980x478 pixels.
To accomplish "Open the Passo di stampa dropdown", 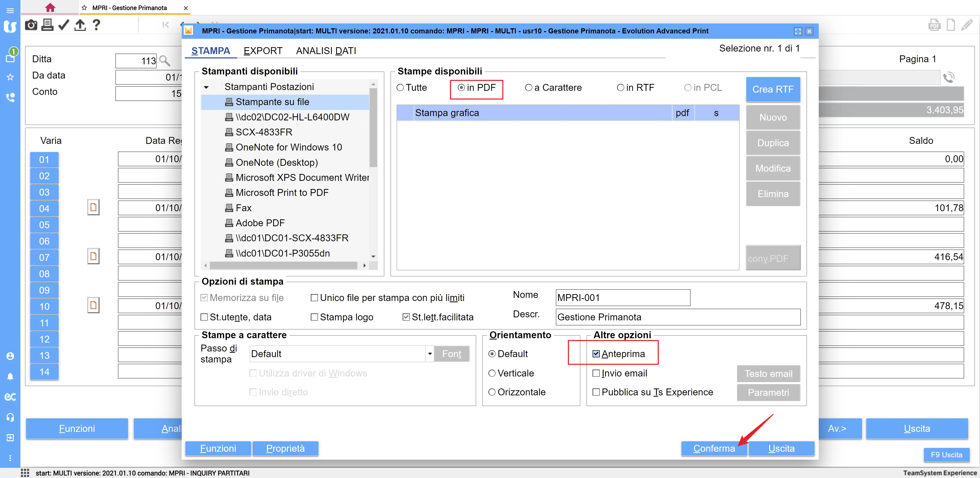I will tap(430, 354).
